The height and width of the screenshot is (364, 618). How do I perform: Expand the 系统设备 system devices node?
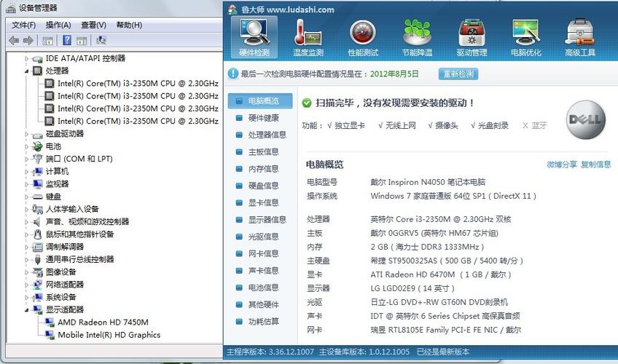coord(27,298)
